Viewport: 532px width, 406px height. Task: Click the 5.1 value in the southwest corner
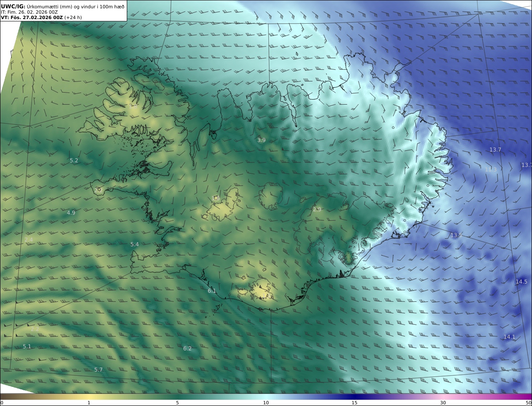point(27,346)
